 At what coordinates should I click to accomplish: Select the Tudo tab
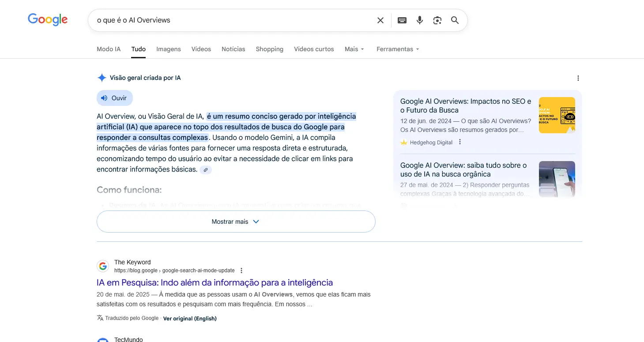pos(139,49)
